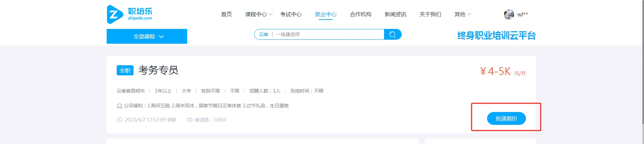Click the magnifier search button
The image size is (644, 144).
(392, 34)
